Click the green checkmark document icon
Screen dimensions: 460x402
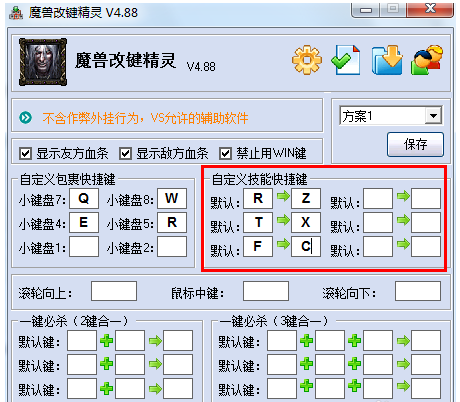coord(346,60)
